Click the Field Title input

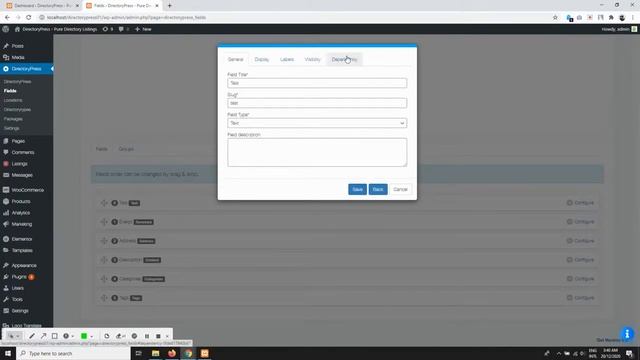[x=317, y=83]
